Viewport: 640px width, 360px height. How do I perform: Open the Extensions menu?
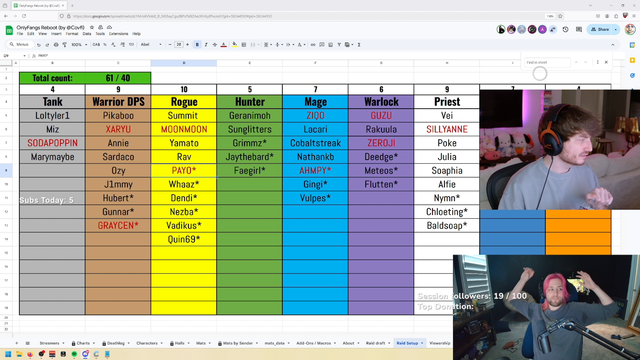(x=118, y=34)
